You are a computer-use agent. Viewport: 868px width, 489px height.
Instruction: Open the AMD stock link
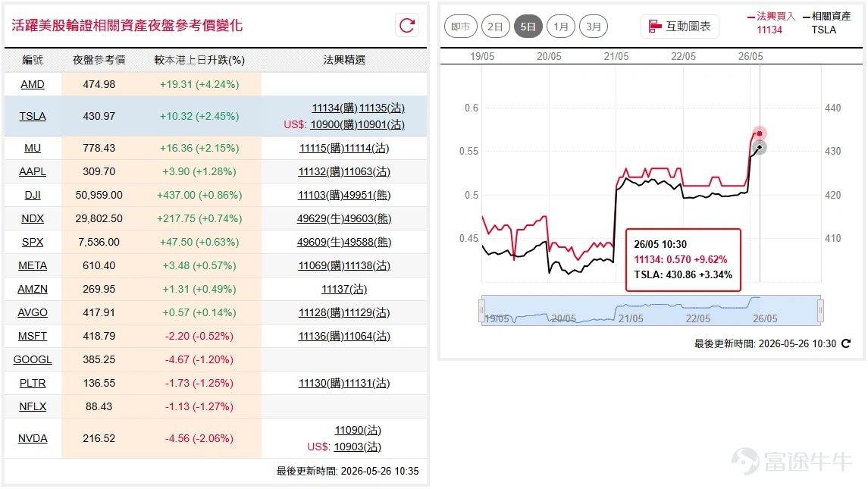pos(33,84)
